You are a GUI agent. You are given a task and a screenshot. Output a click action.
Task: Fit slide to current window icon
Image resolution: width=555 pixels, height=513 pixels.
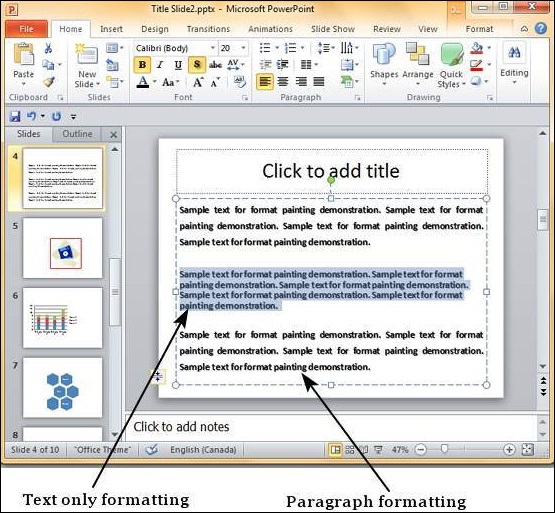point(527,450)
